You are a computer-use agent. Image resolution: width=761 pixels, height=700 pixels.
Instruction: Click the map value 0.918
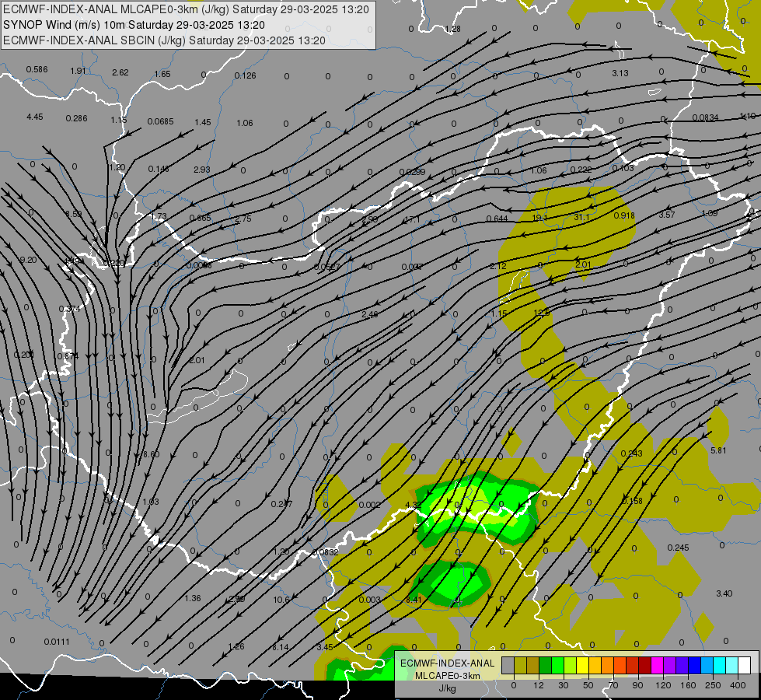(x=624, y=215)
